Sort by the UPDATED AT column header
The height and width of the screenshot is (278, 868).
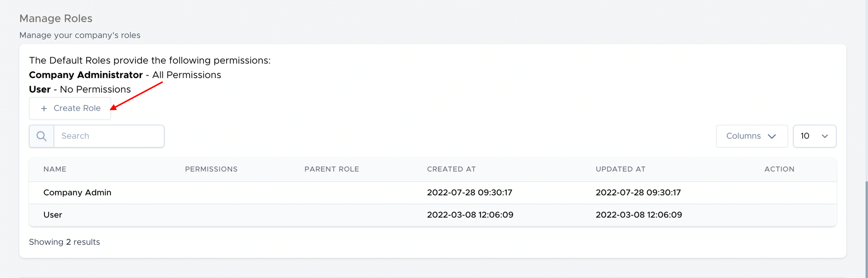click(x=620, y=169)
